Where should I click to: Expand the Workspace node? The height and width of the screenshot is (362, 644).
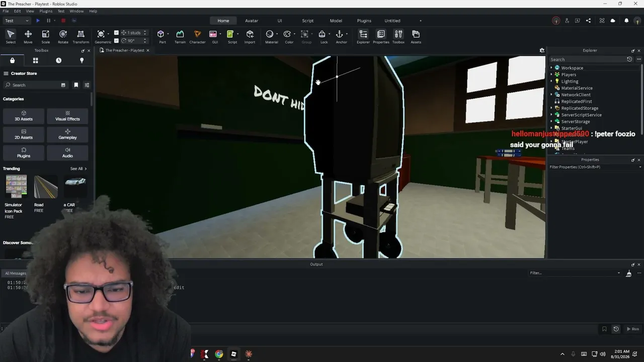[x=551, y=68]
